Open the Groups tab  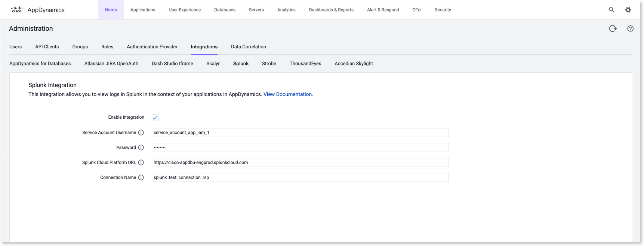coord(80,47)
